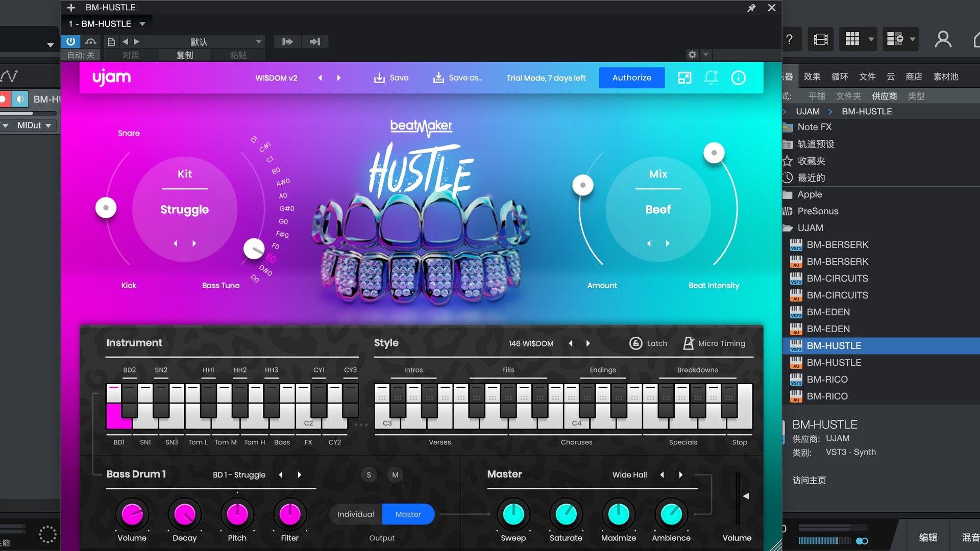Select next Style after 146 WI$DOM
The width and height of the screenshot is (980, 551).
588,343
